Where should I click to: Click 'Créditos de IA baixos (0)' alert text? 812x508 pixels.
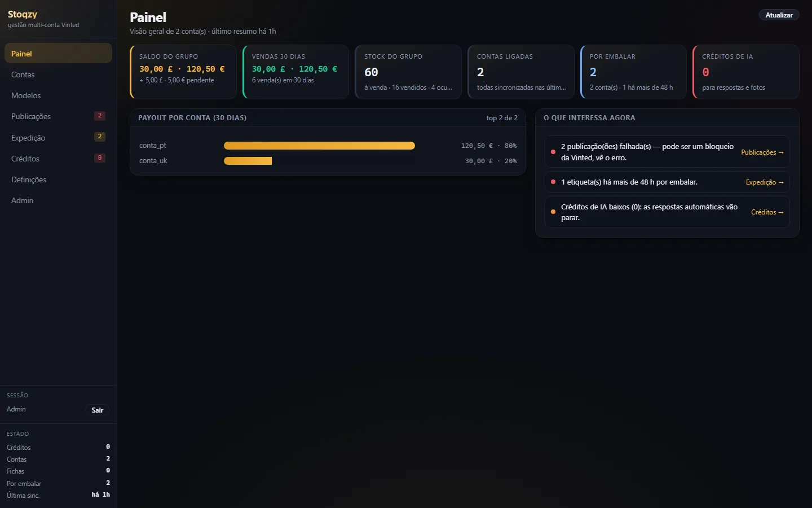[649, 212]
